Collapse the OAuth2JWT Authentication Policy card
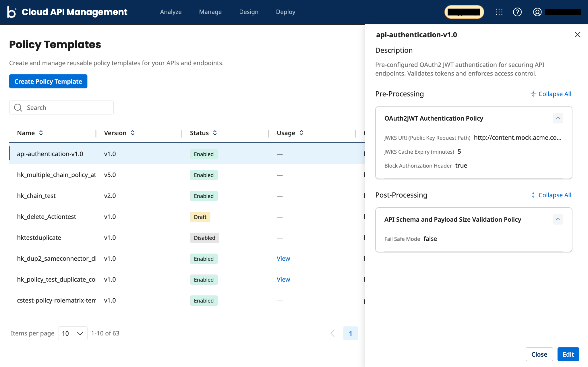This screenshot has height=367, width=588. pyautogui.click(x=558, y=118)
